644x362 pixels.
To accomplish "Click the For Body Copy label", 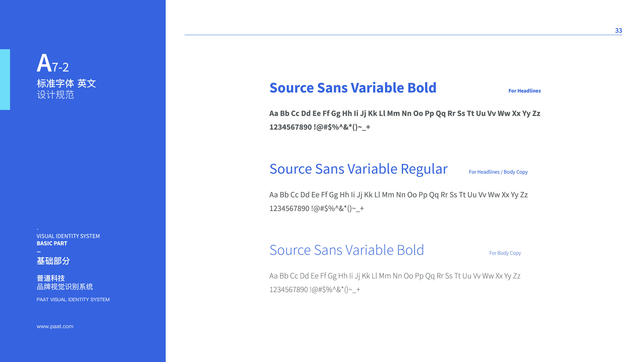I will point(505,253).
